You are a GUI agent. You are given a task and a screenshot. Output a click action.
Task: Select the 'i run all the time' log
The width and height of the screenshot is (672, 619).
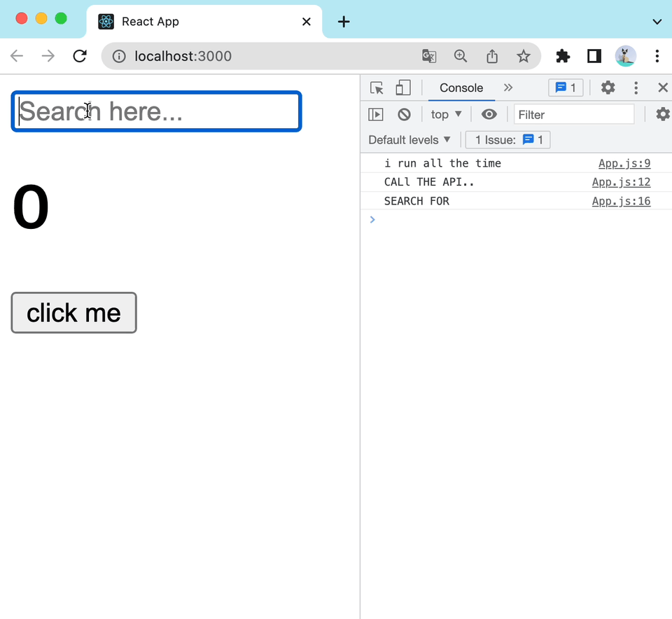click(x=442, y=163)
